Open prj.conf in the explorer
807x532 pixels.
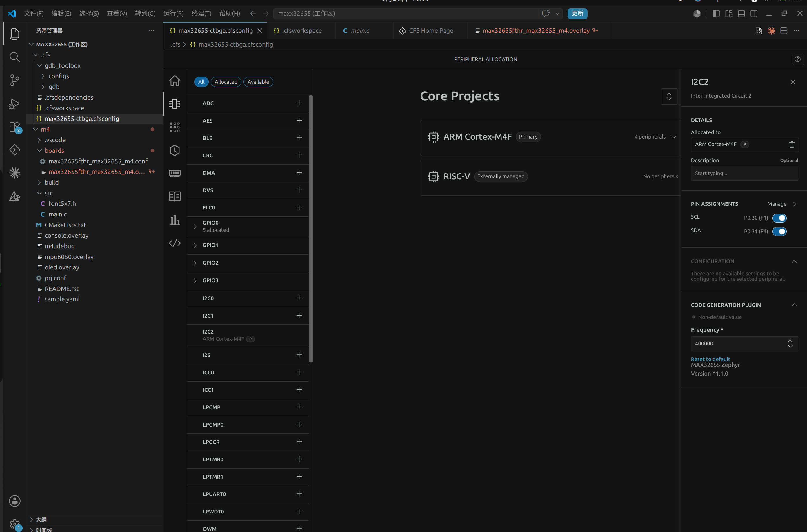tap(55, 278)
